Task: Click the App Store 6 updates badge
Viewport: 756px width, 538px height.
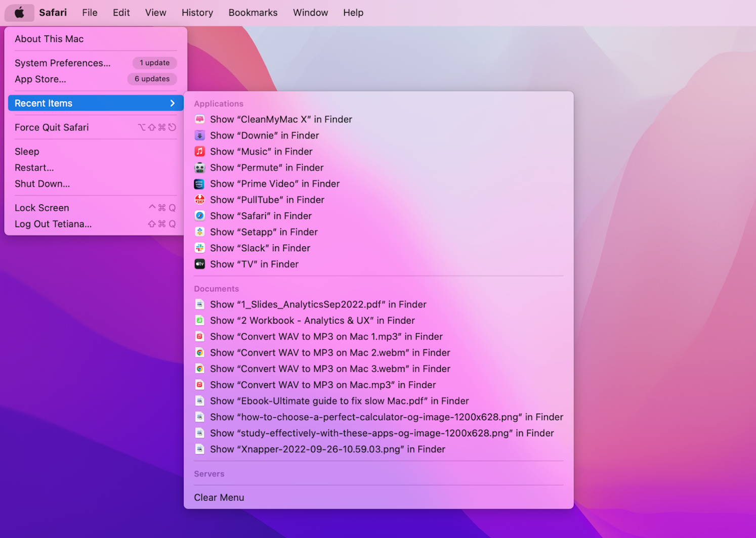Action: 152,79
